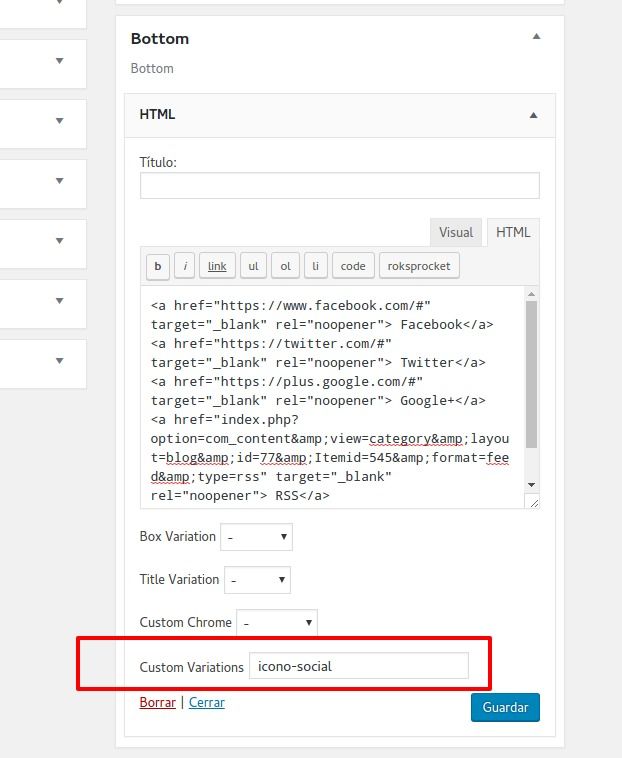The image size is (622, 758).
Task: Insert italic tag with i button
Action: tap(185, 266)
